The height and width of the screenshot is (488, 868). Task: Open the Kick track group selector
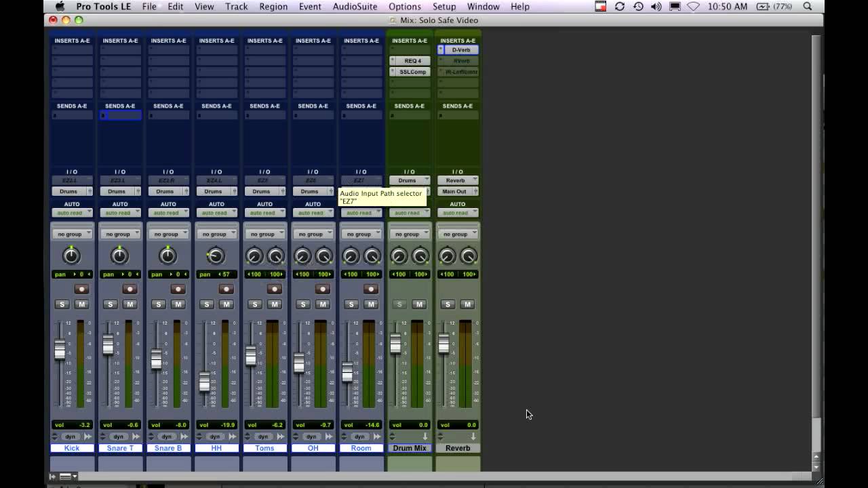(x=71, y=234)
